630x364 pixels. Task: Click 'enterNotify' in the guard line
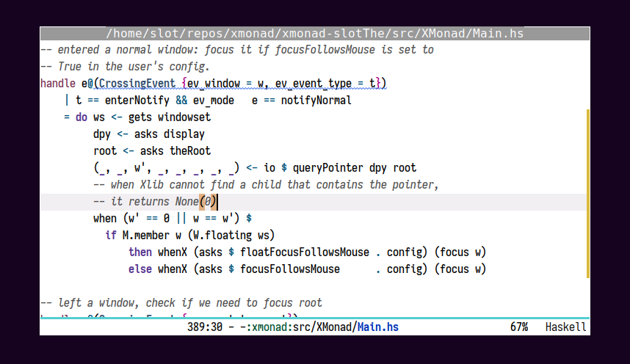(x=137, y=101)
